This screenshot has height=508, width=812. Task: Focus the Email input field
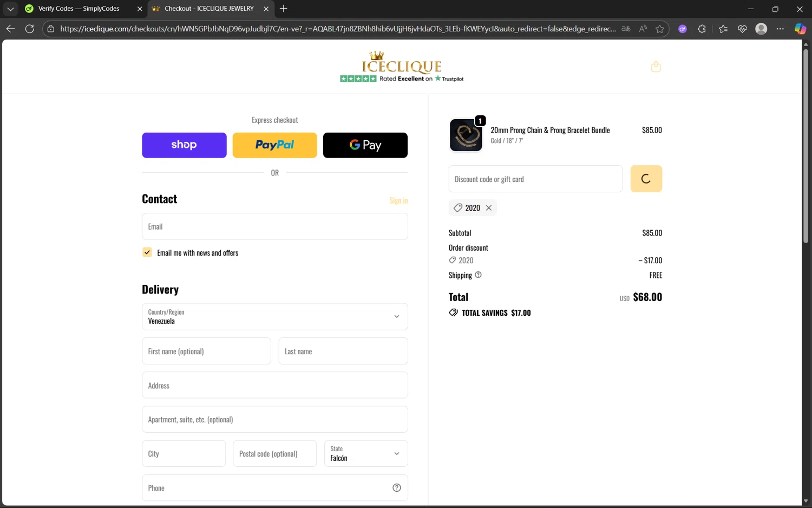coord(275,226)
